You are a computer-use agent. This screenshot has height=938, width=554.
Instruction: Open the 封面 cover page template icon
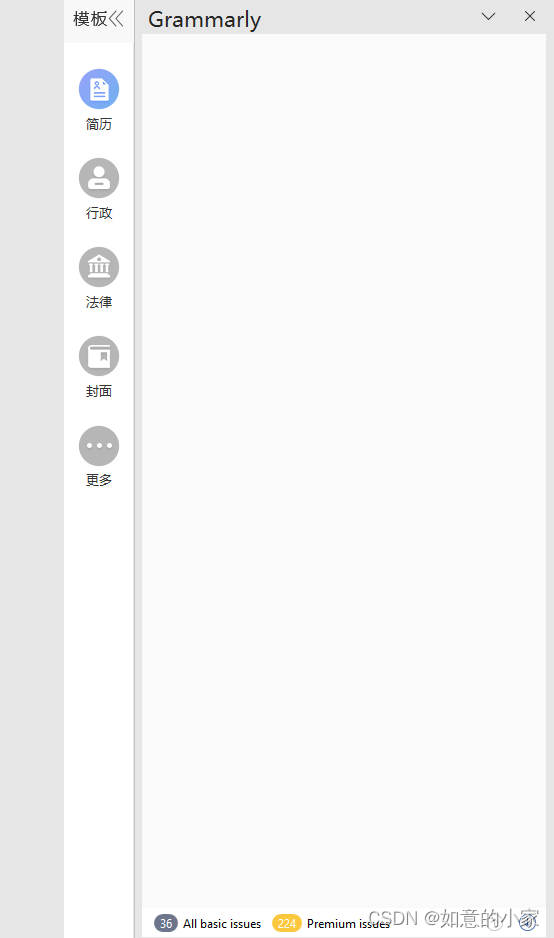[x=99, y=357]
